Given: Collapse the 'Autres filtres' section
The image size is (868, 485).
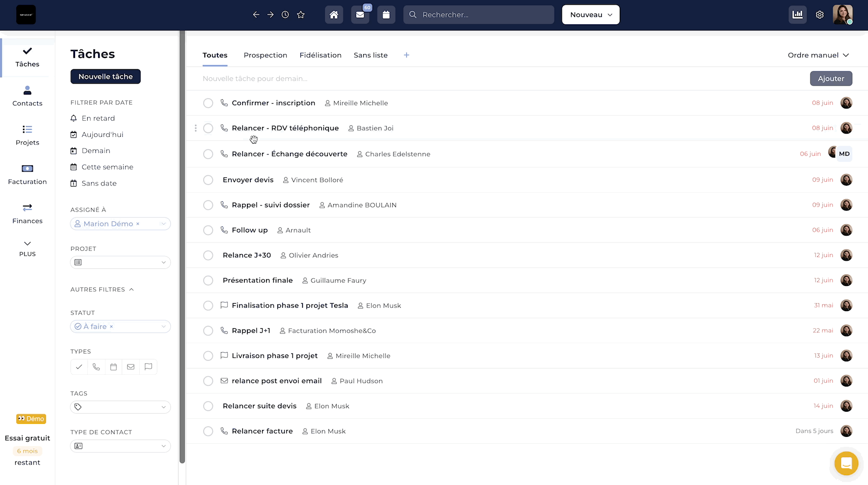Looking at the screenshot, I should pos(102,289).
